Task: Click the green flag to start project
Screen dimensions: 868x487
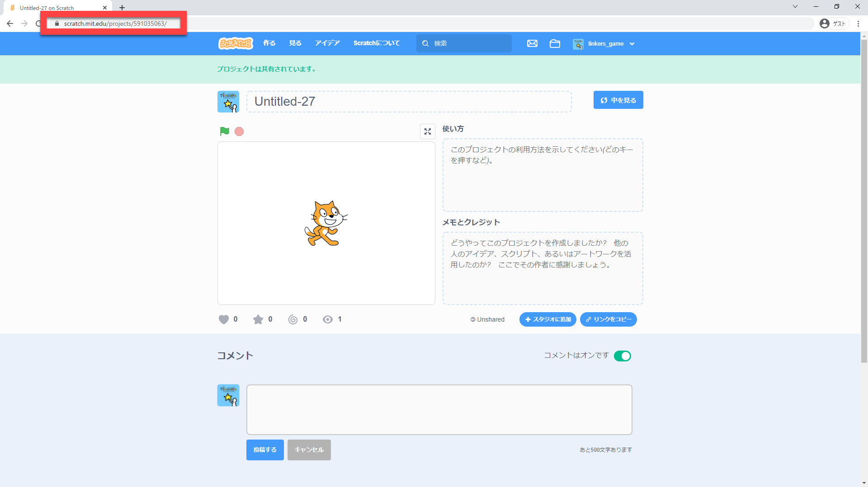Action: (224, 131)
